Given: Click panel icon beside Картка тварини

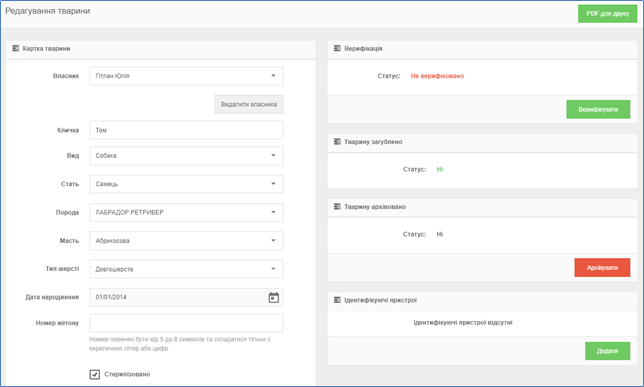Looking at the screenshot, I should [x=16, y=48].
